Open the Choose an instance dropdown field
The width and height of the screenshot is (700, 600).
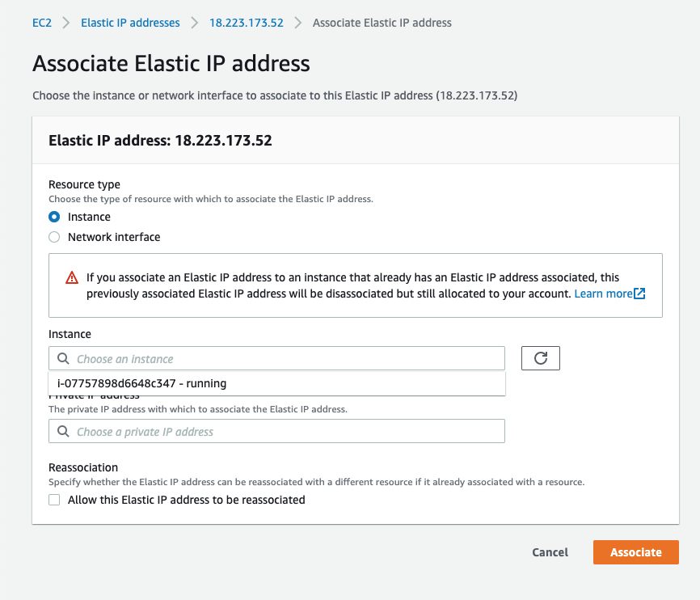click(x=283, y=359)
